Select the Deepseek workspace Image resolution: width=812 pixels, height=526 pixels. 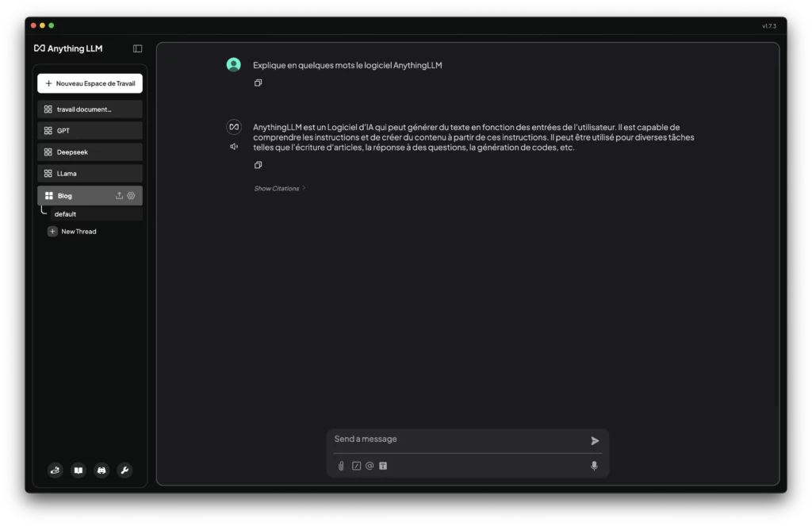90,152
